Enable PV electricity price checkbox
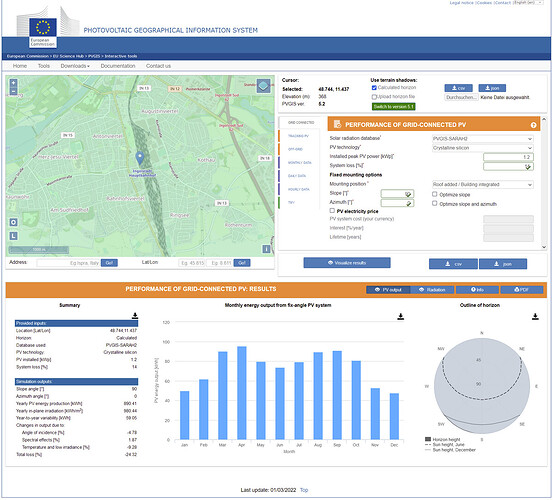Screen dimensions: 553x500 (332, 211)
